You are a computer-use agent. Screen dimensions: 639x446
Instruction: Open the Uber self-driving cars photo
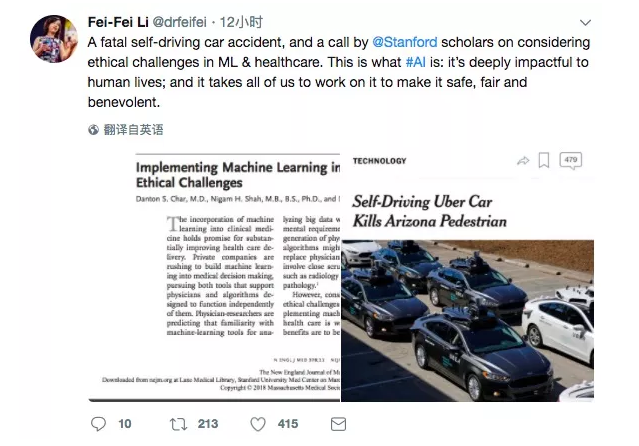pyautogui.click(x=467, y=321)
